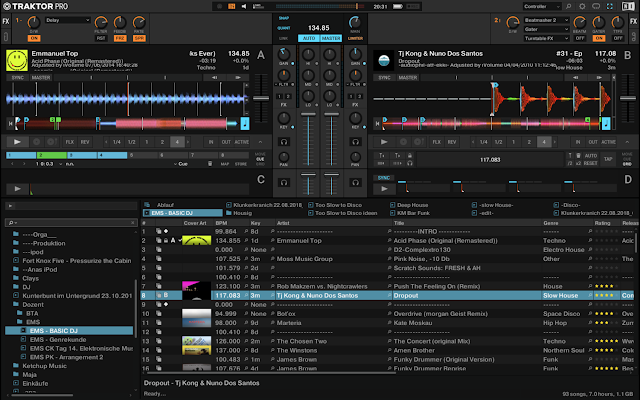Click deck A tempo fader

261,98
